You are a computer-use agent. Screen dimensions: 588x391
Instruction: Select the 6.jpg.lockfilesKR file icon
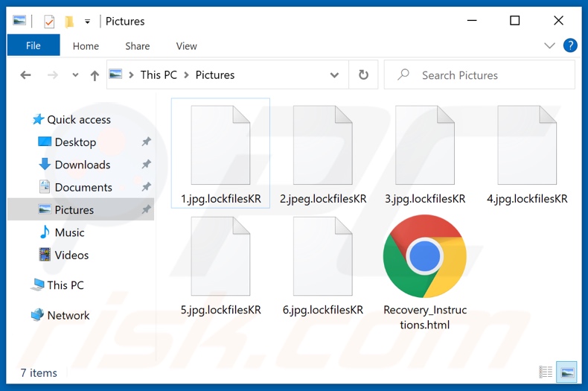tap(323, 256)
